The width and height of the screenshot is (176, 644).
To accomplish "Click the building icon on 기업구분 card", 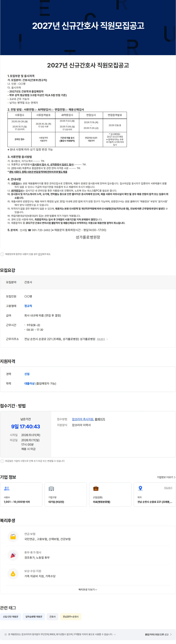I will (x=51, y=488).
